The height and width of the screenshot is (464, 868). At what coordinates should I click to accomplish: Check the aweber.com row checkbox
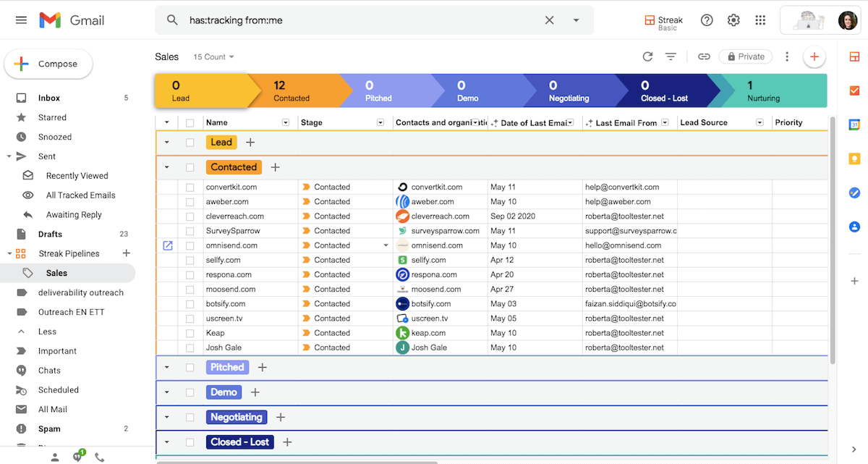pos(190,202)
